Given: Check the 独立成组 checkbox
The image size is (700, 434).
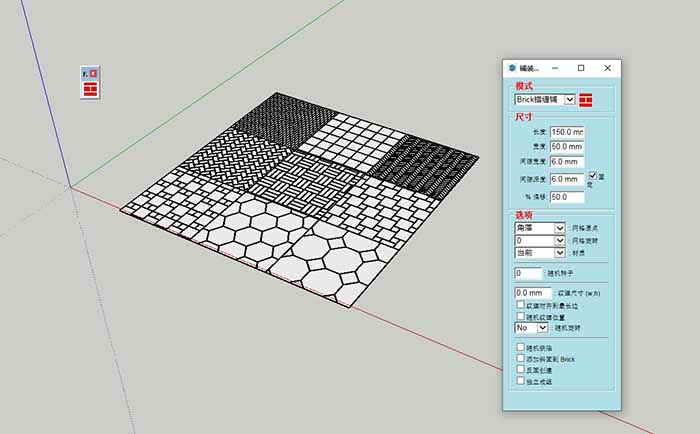Looking at the screenshot, I should tap(519, 380).
